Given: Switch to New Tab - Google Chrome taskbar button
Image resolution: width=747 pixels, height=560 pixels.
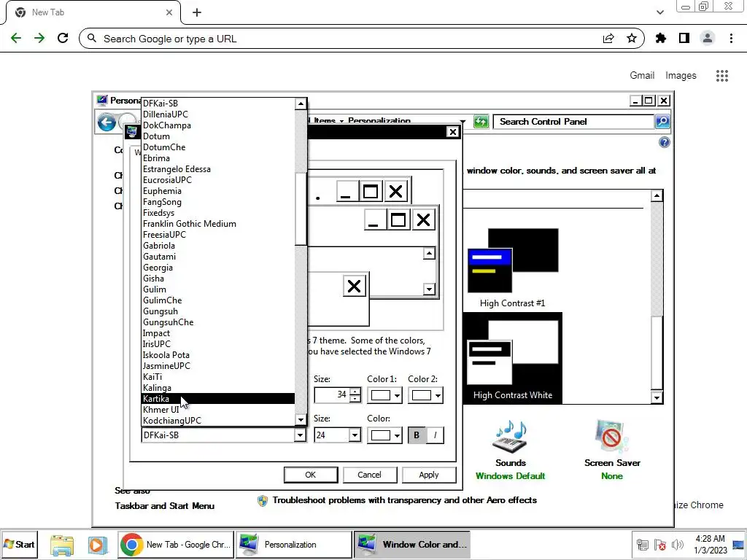Looking at the screenshot, I should [x=176, y=545].
